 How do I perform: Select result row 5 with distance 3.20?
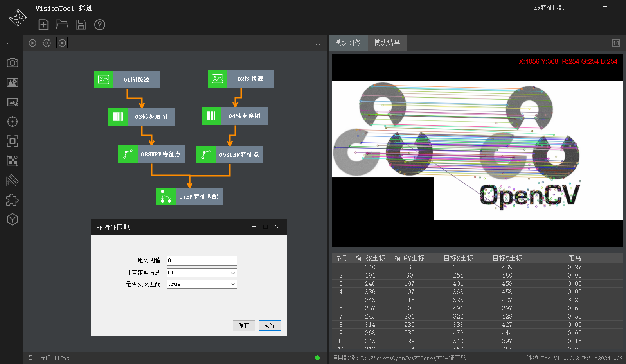click(x=477, y=300)
